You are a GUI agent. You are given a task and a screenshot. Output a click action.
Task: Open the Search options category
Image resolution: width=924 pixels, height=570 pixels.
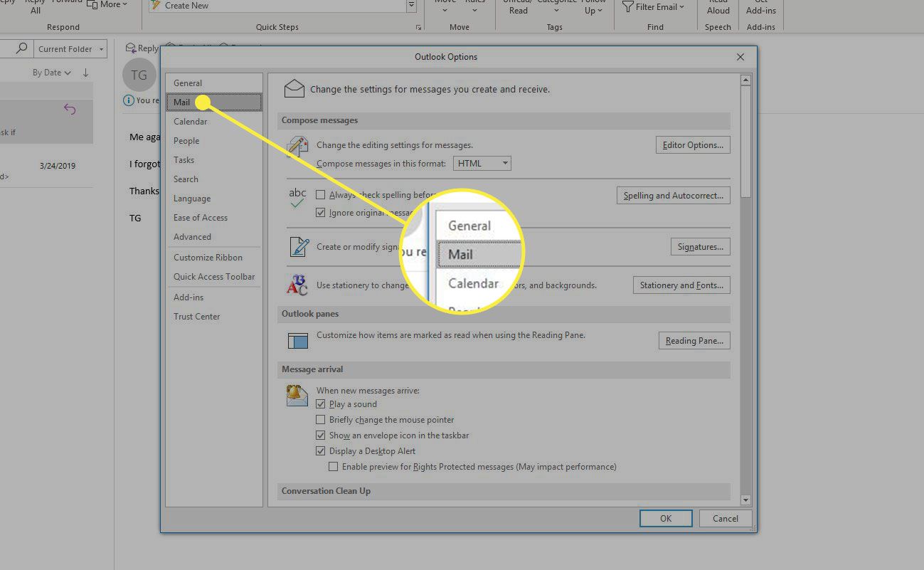pos(213,179)
